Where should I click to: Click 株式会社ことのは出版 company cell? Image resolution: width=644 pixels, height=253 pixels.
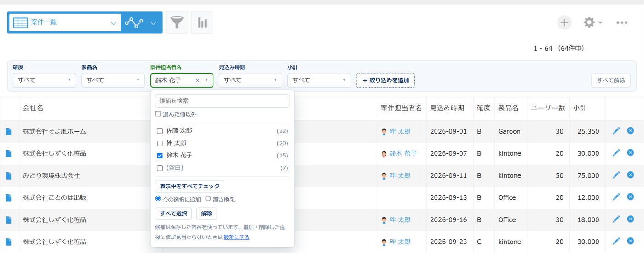(54, 197)
